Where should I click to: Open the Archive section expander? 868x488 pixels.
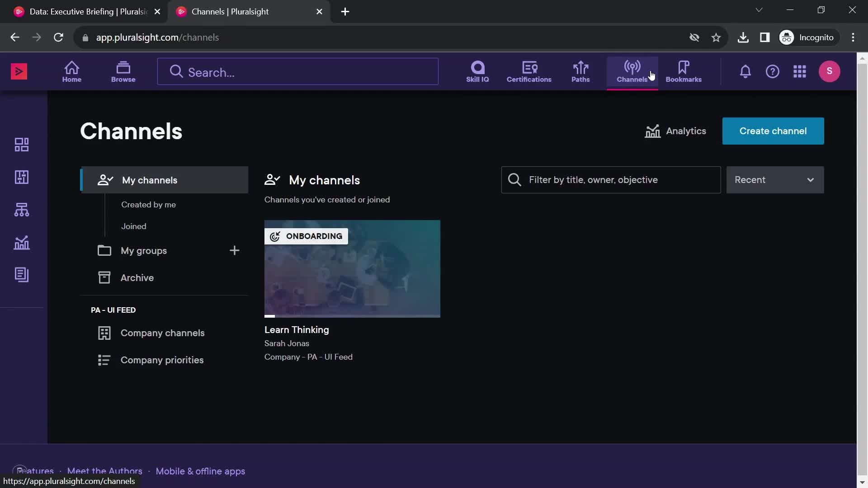point(137,277)
